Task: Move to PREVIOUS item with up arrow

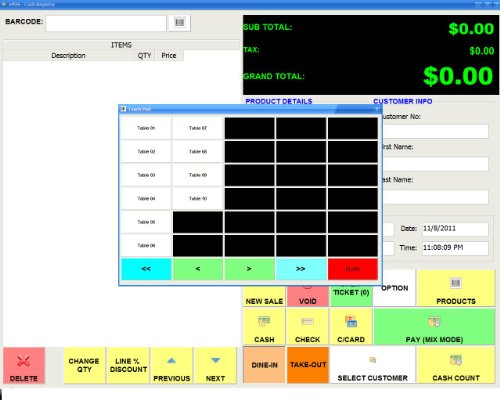Action: point(172,366)
